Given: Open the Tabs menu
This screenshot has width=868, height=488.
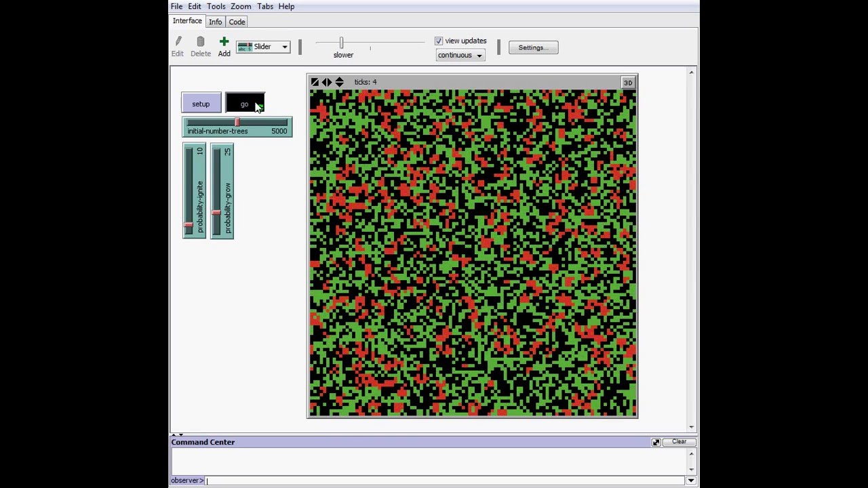Looking at the screenshot, I should pyautogui.click(x=265, y=6).
